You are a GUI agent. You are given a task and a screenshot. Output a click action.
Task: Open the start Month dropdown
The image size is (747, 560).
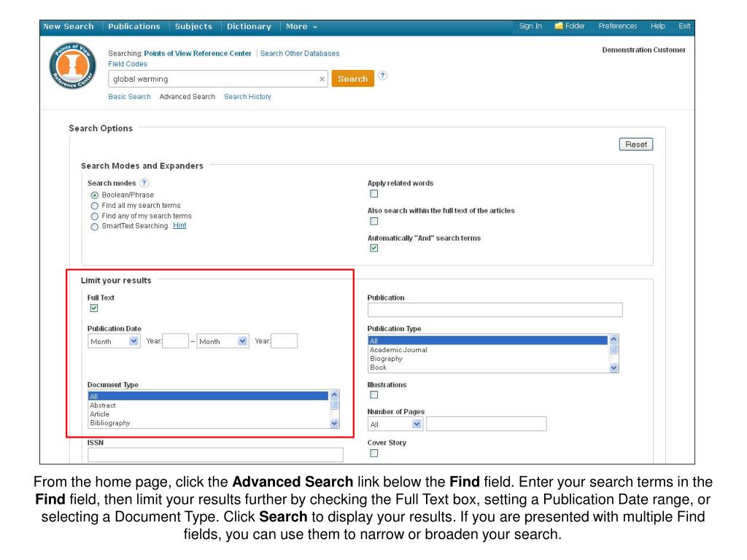tap(114, 341)
